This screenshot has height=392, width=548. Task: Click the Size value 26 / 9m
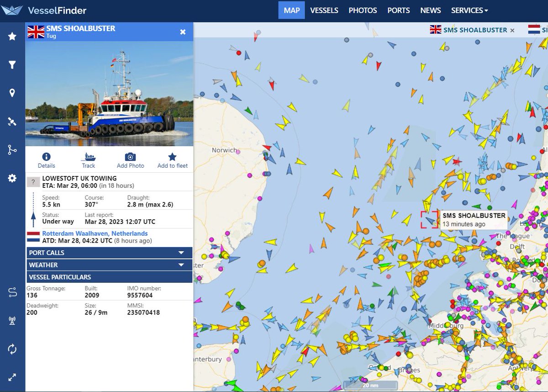pos(96,313)
